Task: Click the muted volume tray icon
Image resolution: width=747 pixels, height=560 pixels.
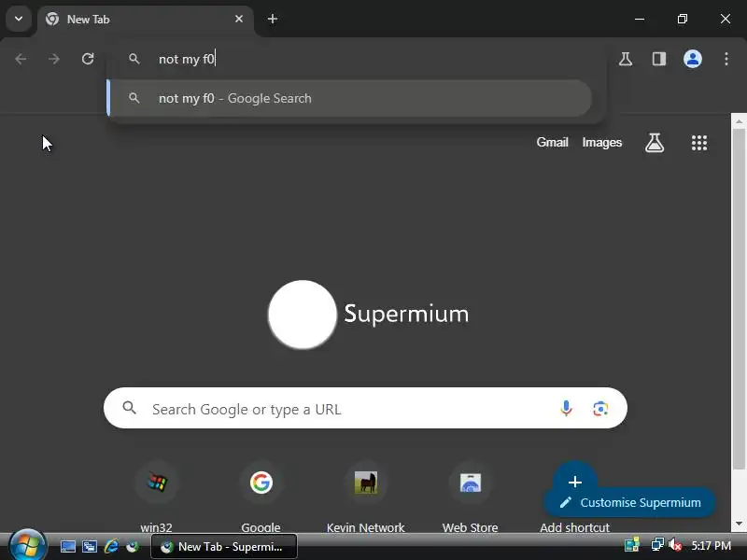Action: [x=675, y=545]
